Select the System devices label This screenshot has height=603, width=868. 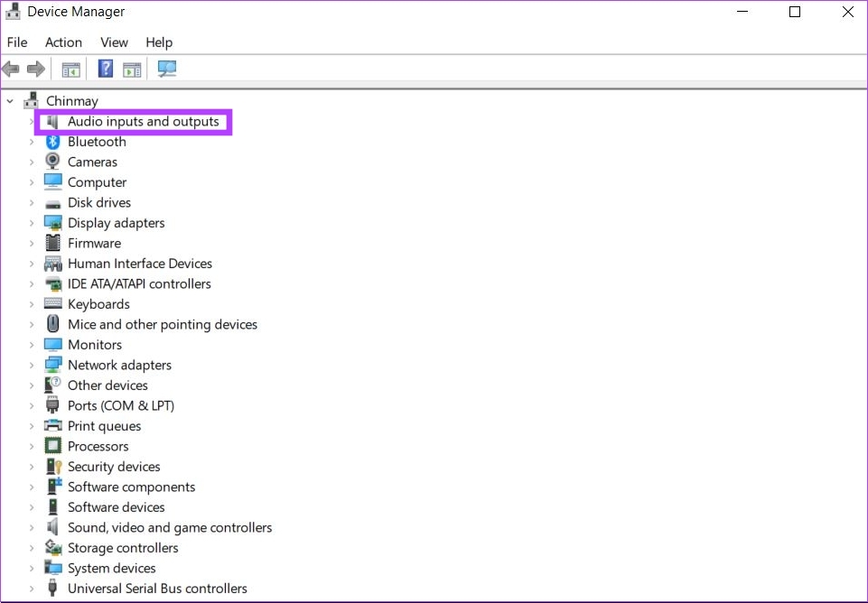(112, 568)
